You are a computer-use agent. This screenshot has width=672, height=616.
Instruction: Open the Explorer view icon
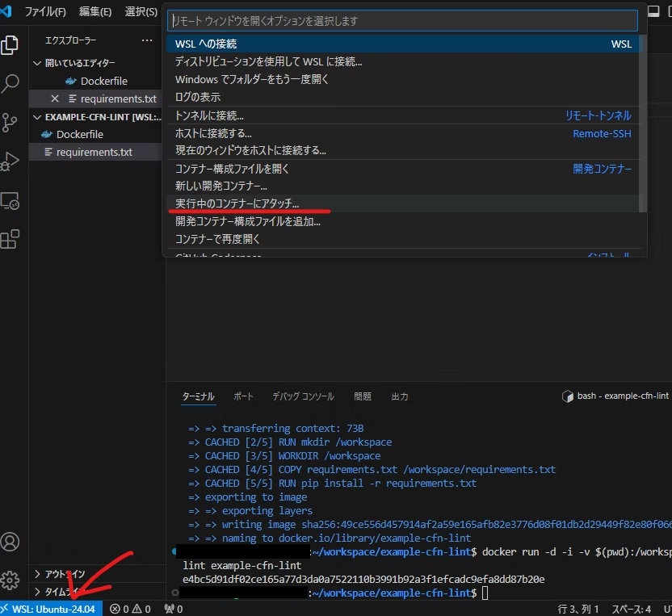tap(10, 45)
